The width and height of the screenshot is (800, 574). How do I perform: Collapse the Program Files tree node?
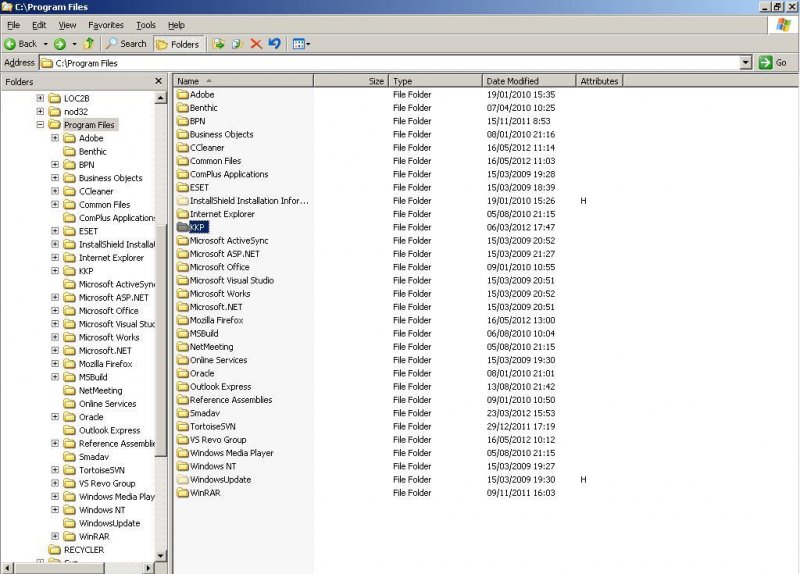41,125
